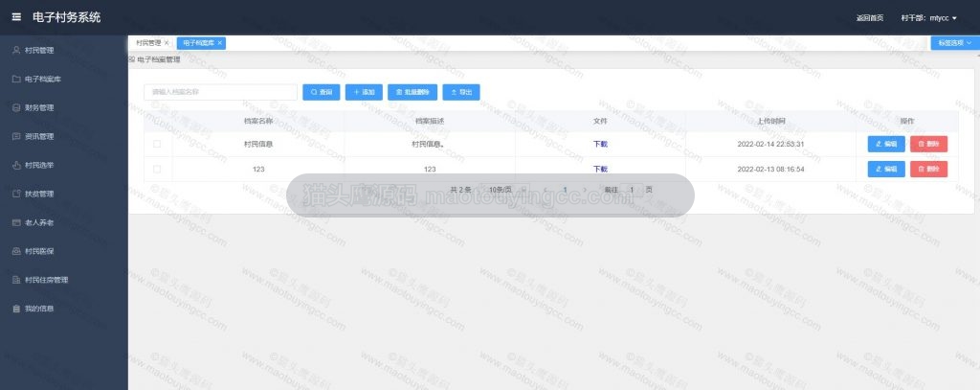Screen dimensions: 980x390
Task: Click the 扶贫管理 edit icon in sidebar
Action: 17,195
